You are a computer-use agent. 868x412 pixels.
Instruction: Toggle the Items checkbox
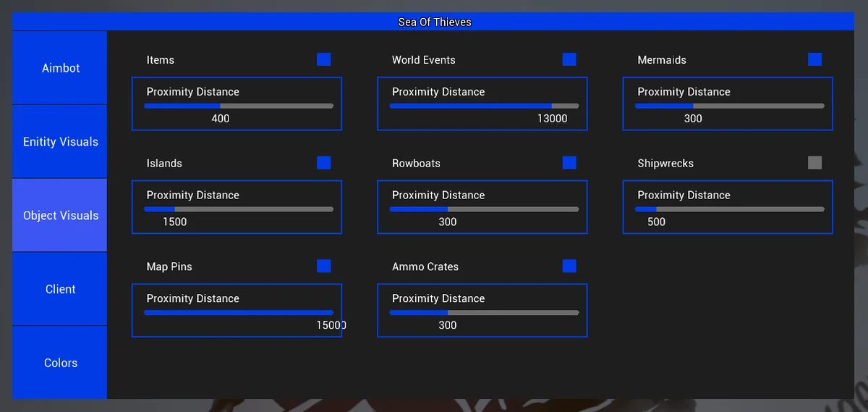pyautogui.click(x=324, y=59)
